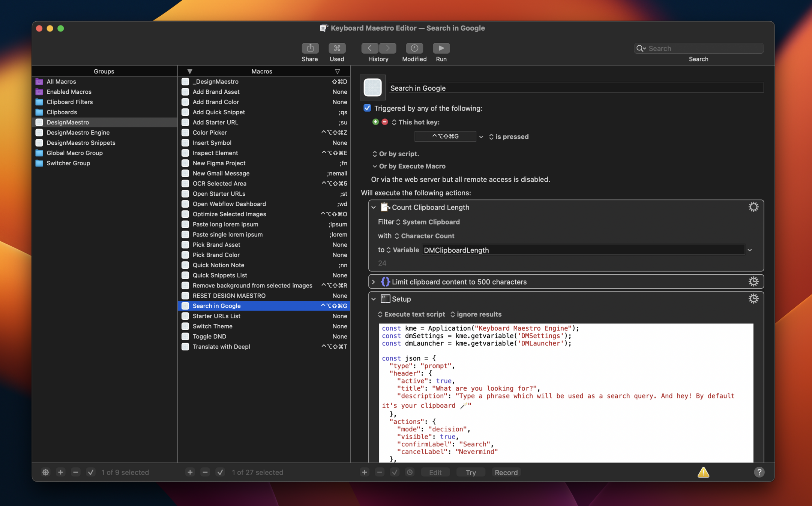Open the gear menu for Count Clipboard Length action

pos(753,207)
